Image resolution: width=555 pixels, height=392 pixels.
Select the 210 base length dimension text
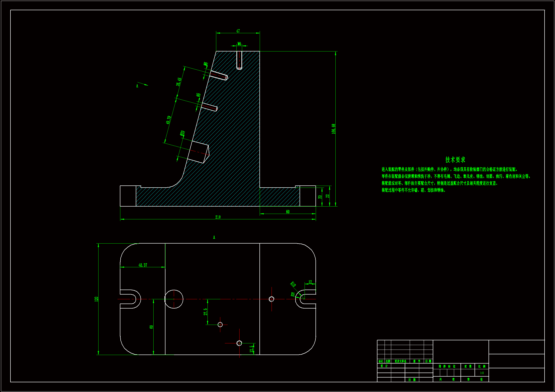click(x=218, y=217)
